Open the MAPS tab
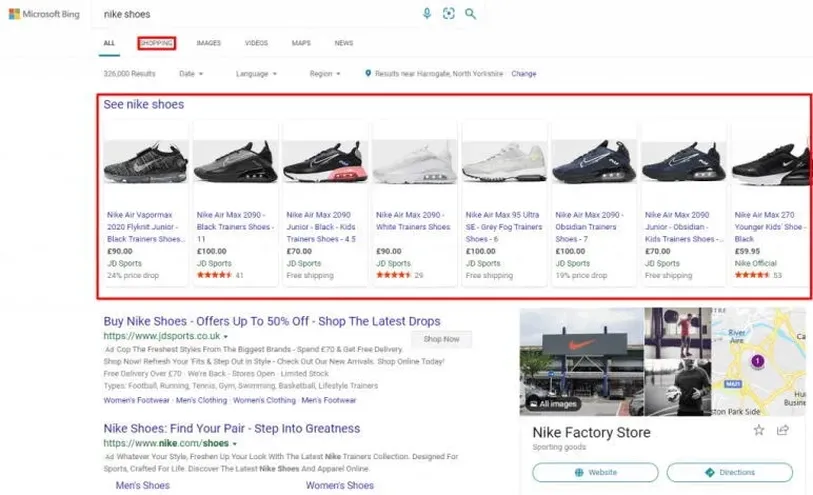The width and height of the screenshot is (813, 495). (301, 43)
